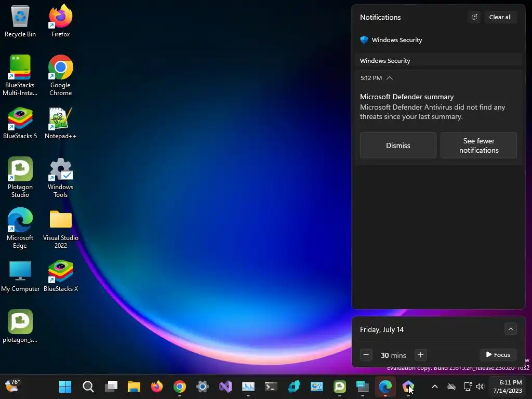Switch to Microsoft Edge on the taskbar
Screen dimensions: 532x399
click(x=385, y=387)
